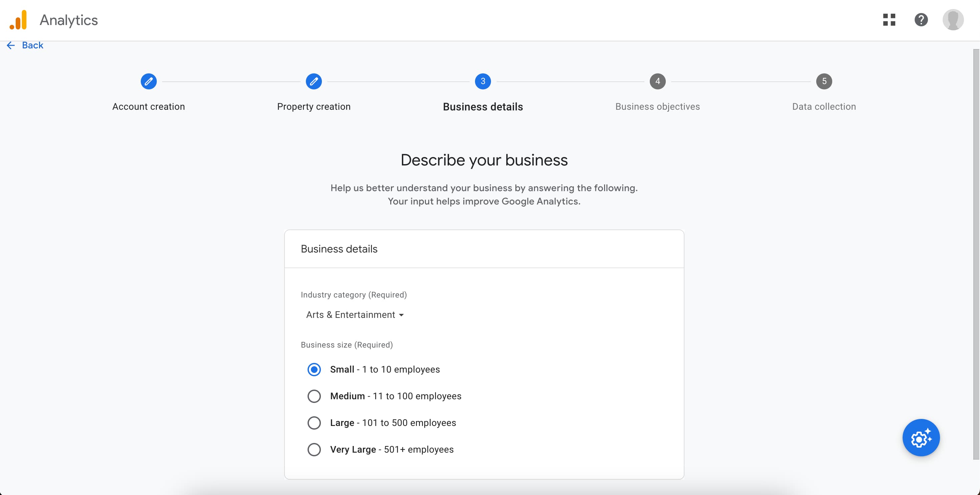Click the Property creation pencil step icon
Screen dimensions: 980x495
pyautogui.click(x=314, y=81)
